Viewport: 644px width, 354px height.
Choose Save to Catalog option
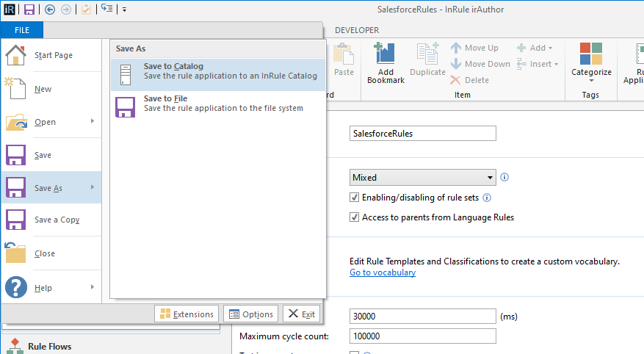tap(217, 75)
